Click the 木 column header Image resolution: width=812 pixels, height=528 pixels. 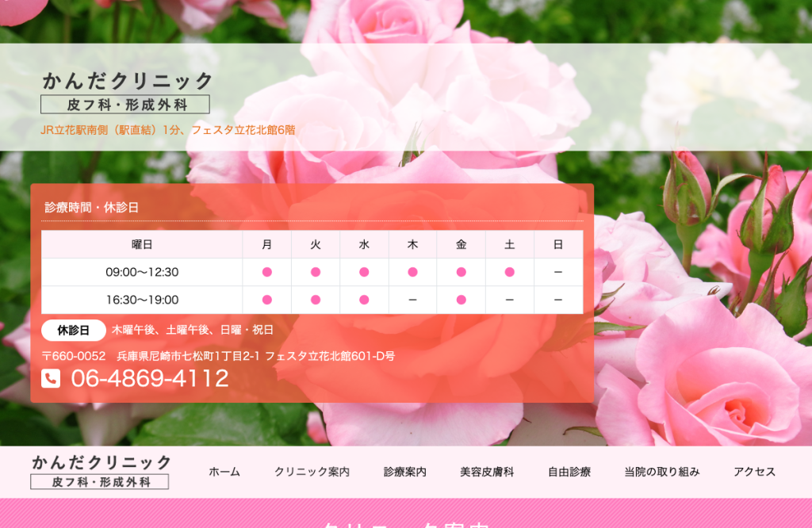[x=412, y=244]
